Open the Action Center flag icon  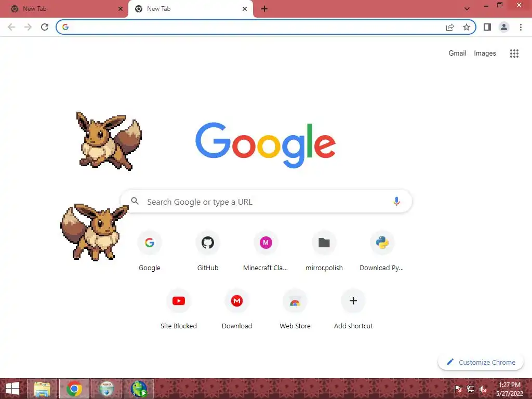[x=458, y=389]
